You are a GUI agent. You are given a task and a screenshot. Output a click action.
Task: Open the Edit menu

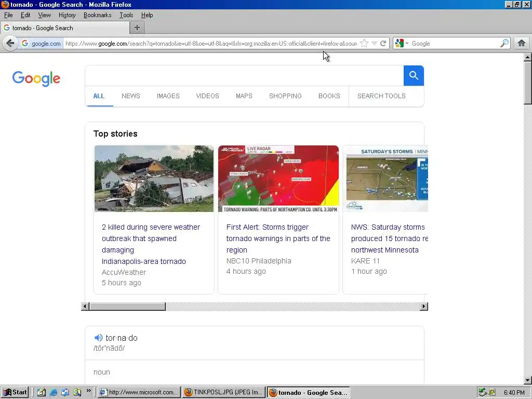[x=25, y=15]
